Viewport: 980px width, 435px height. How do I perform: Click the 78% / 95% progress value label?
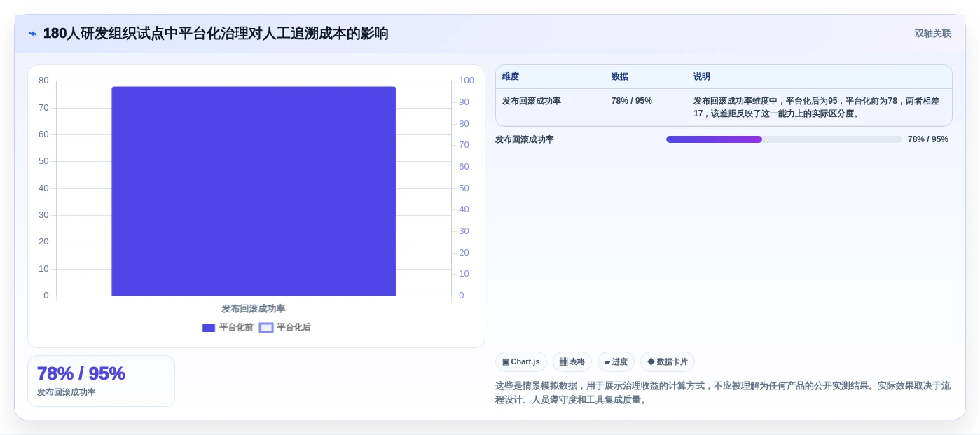(928, 139)
